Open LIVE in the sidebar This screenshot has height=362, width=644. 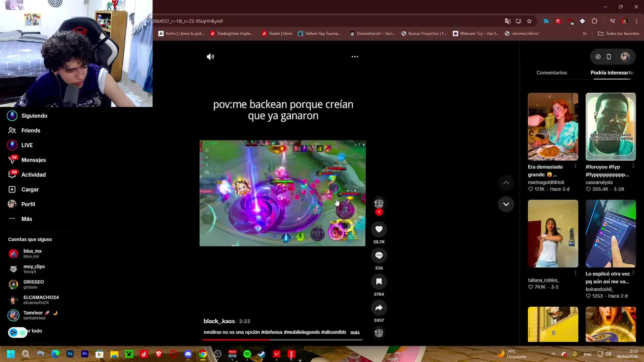21,145
